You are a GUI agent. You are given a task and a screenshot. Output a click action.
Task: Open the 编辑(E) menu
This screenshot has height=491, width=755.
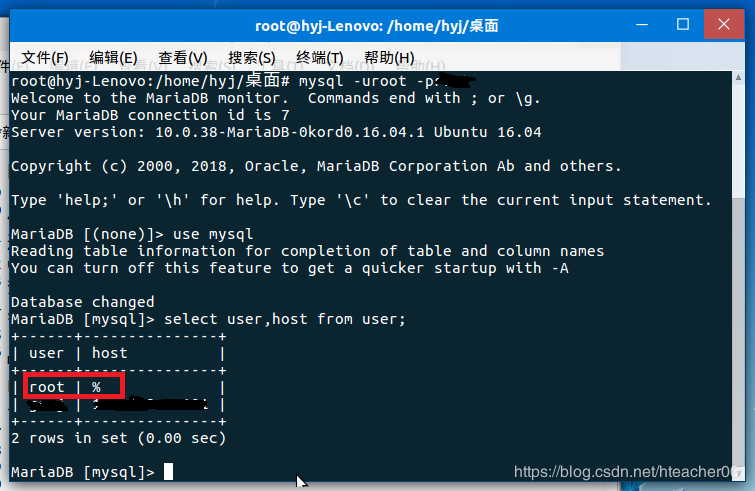click(x=113, y=57)
